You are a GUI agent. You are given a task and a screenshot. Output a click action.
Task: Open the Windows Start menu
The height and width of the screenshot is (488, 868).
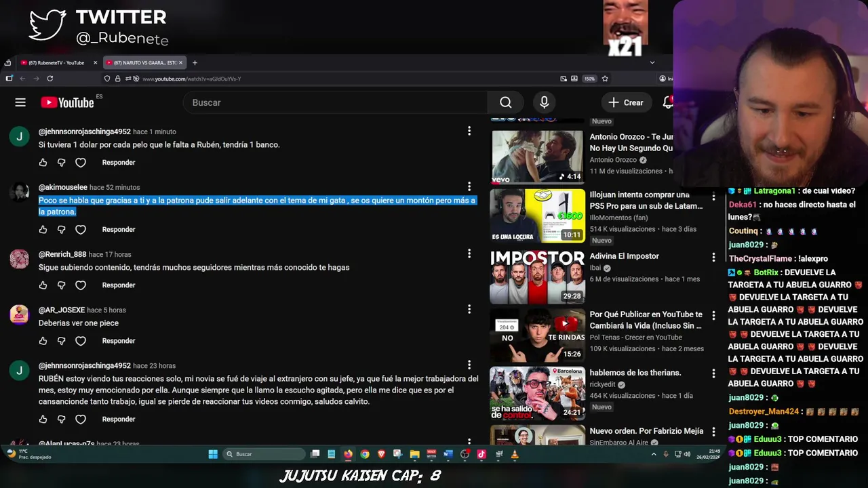[212, 454]
